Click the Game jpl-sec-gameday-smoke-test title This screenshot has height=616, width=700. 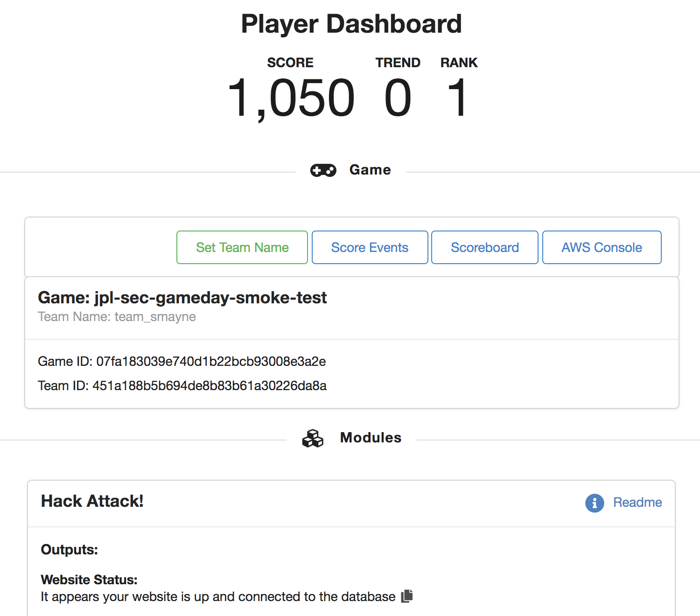coord(182,298)
